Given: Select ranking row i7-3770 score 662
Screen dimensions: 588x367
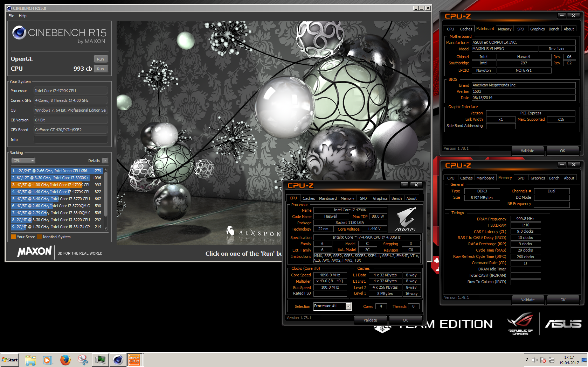Looking at the screenshot, I should coord(57,199).
